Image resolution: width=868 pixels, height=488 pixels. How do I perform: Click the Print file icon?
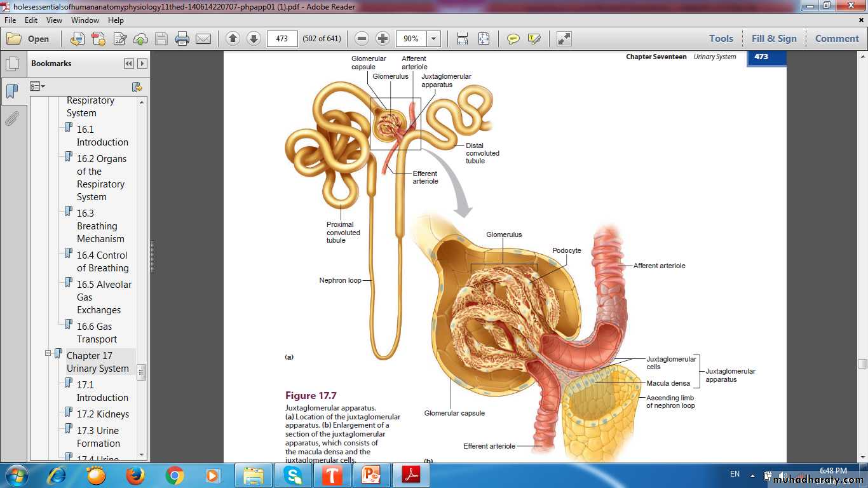click(182, 39)
